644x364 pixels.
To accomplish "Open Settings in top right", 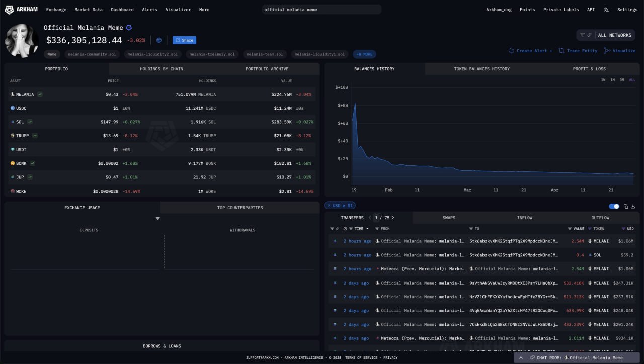I will (627, 10).
